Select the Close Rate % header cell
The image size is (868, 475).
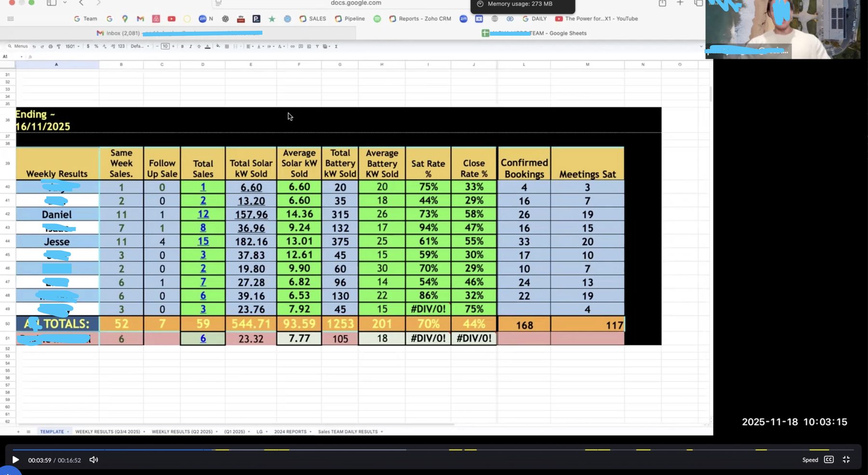474,163
